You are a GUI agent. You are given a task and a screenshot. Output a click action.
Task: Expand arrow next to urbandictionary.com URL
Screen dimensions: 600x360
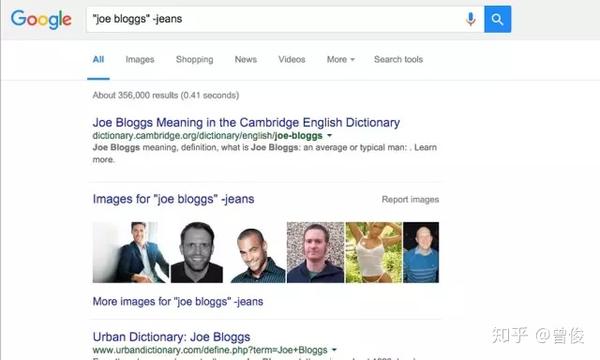pos(334,350)
